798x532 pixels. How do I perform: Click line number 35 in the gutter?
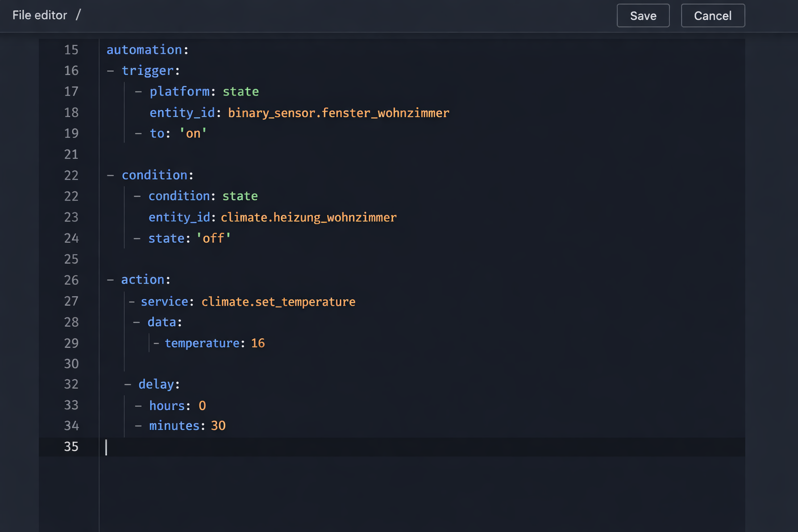coord(71,447)
